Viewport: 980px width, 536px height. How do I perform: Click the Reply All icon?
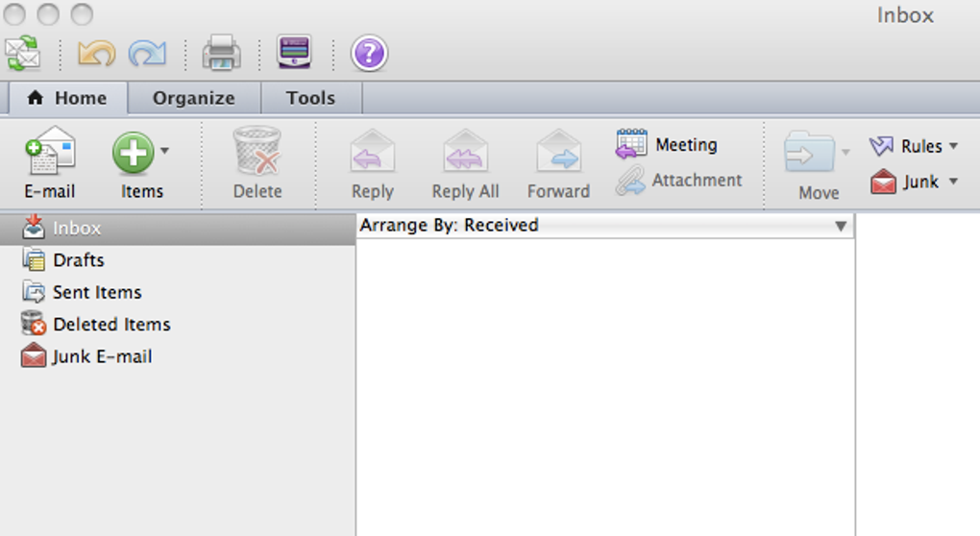pos(466,151)
